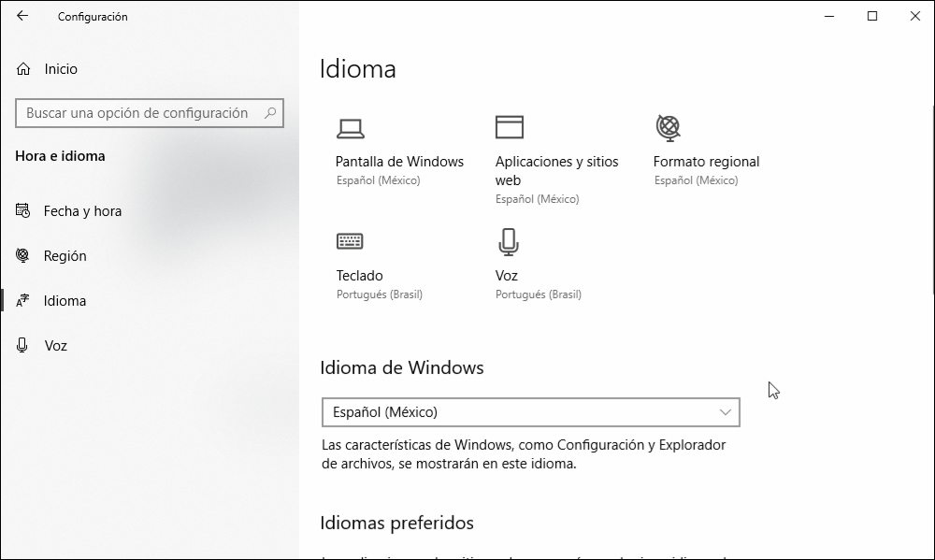Click the Inicio home icon
Viewport: 935px width, 560px height.
coord(23,69)
